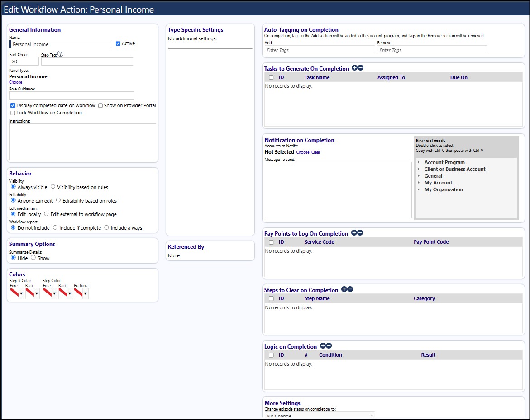Select all in Logic on Completion table

point(271,355)
